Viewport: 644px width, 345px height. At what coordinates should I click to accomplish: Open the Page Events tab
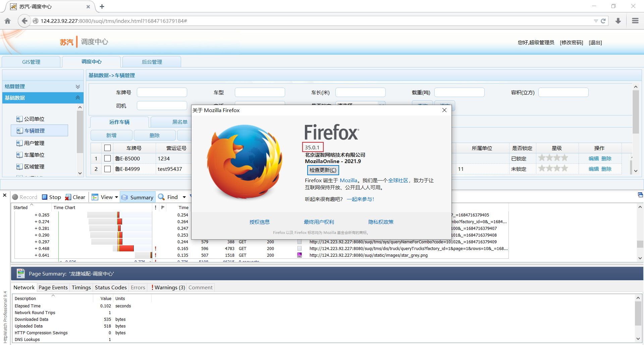(53, 287)
